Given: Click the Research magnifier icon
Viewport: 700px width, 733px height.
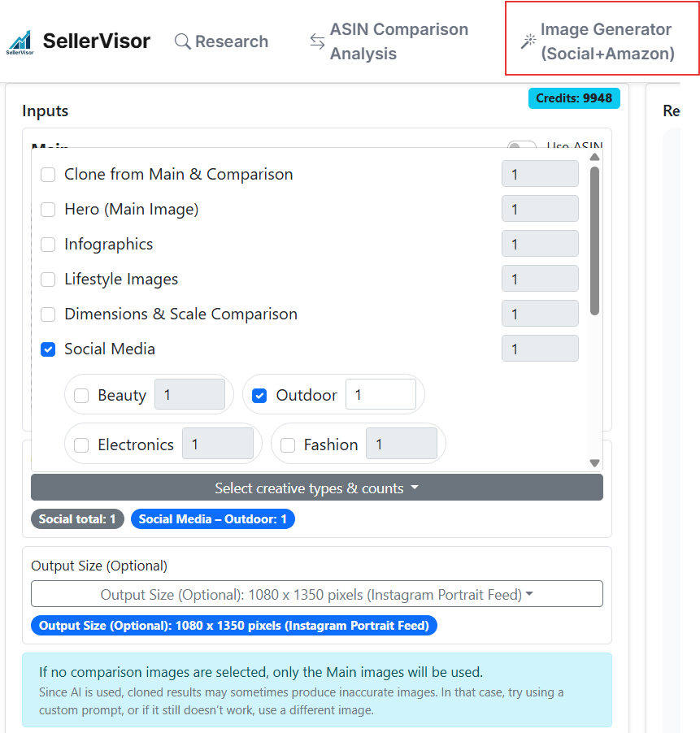Looking at the screenshot, I should (183, 41).
